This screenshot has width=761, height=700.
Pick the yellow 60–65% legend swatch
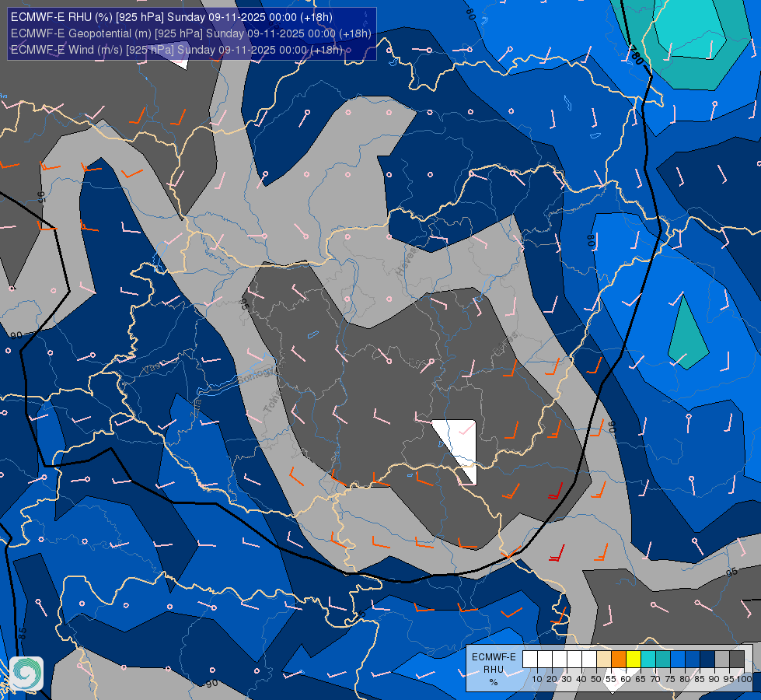634,660
